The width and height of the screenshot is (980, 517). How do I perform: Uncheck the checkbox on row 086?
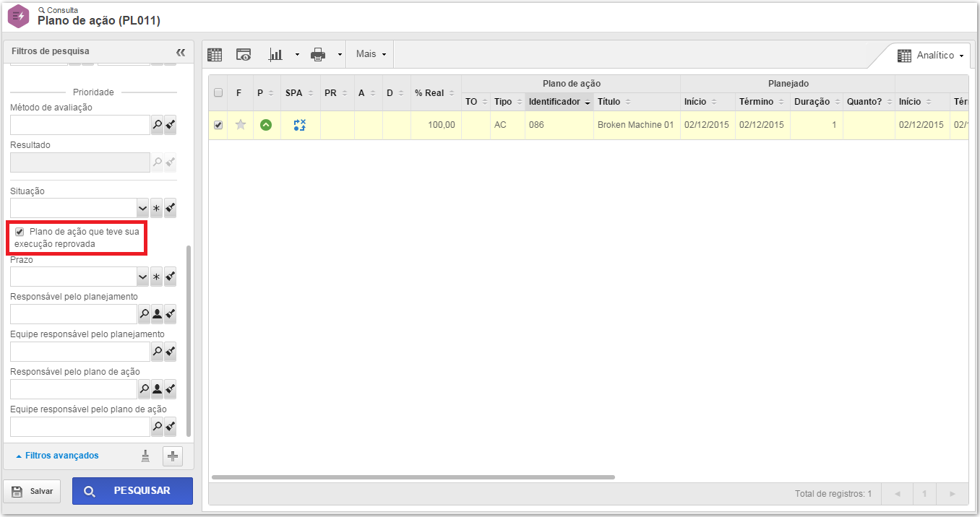pos(218,125)
